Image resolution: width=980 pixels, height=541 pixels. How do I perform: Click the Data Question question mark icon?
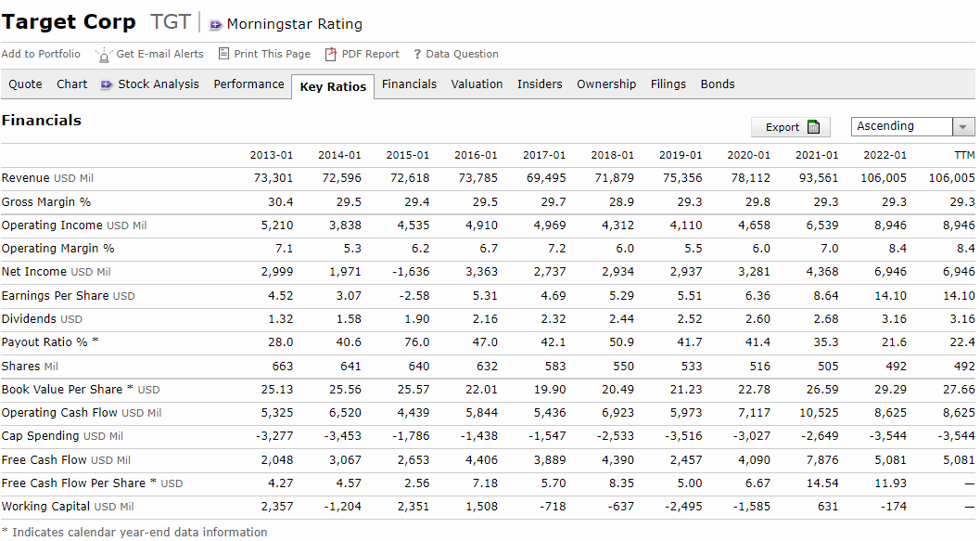[x=417, y=55]
